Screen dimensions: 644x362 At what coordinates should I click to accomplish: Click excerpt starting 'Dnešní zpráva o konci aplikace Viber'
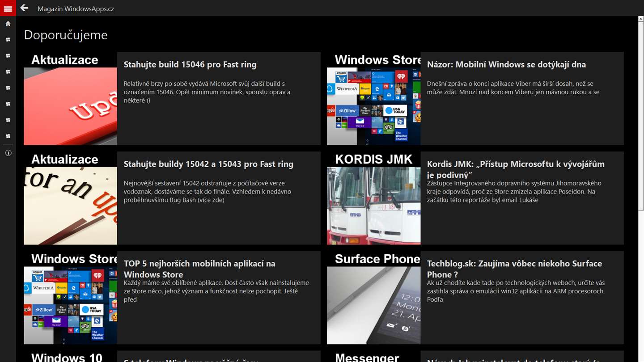click(x=513, y=88)
